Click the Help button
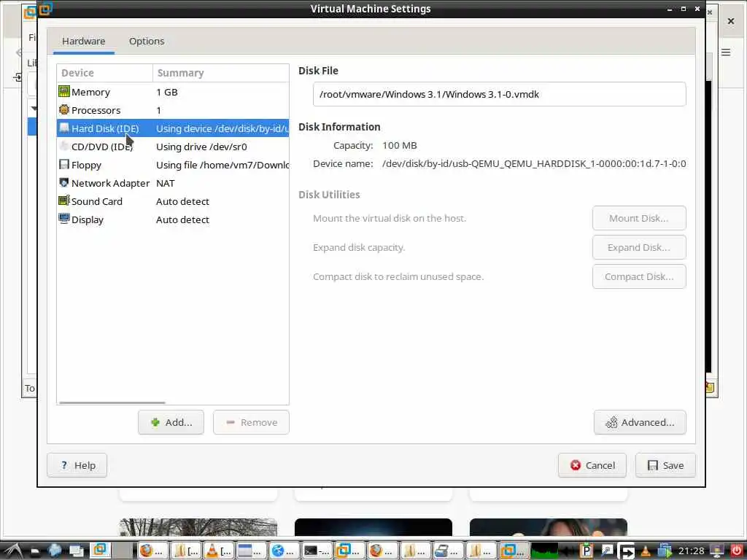747x560 pixels. click(x=77, y=465)
